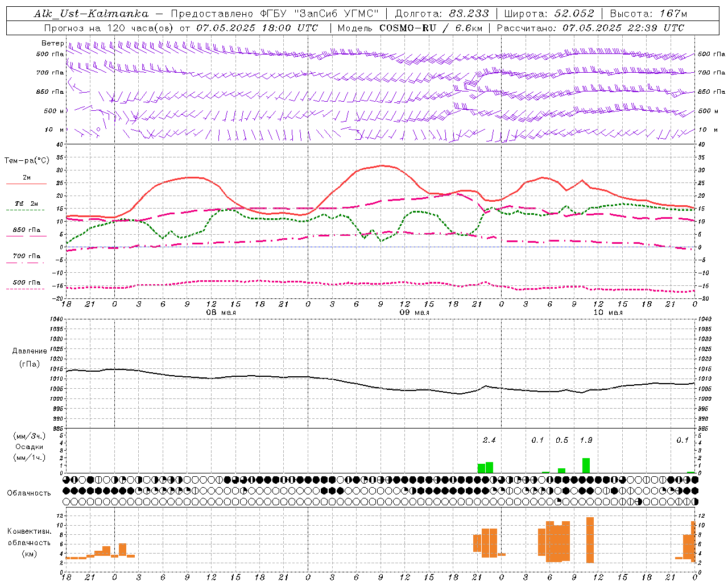Image resolution: width=728 pixels, height=582 pixels.
Task: Click the Долгота: 83.233 header value
Action: (442, 14)
